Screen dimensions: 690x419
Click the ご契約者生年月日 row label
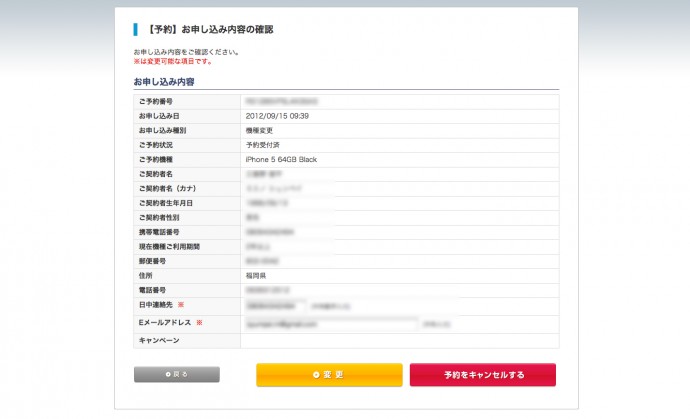pos(165,203)
